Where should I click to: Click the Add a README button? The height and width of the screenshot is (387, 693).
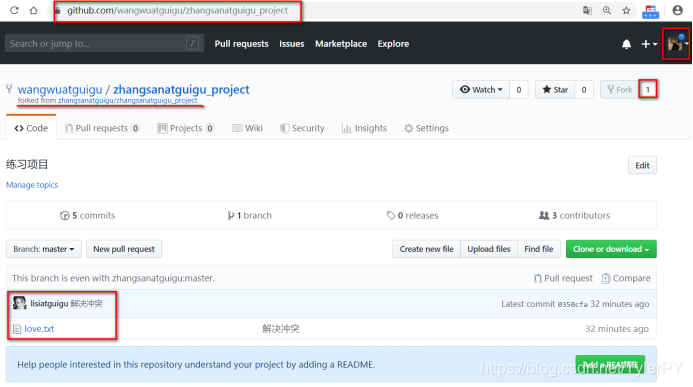coord(610,364)
